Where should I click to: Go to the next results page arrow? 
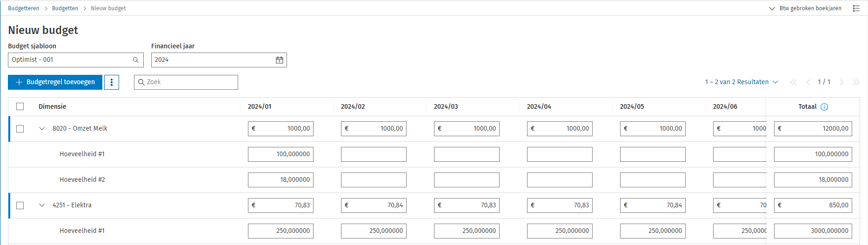841,82
